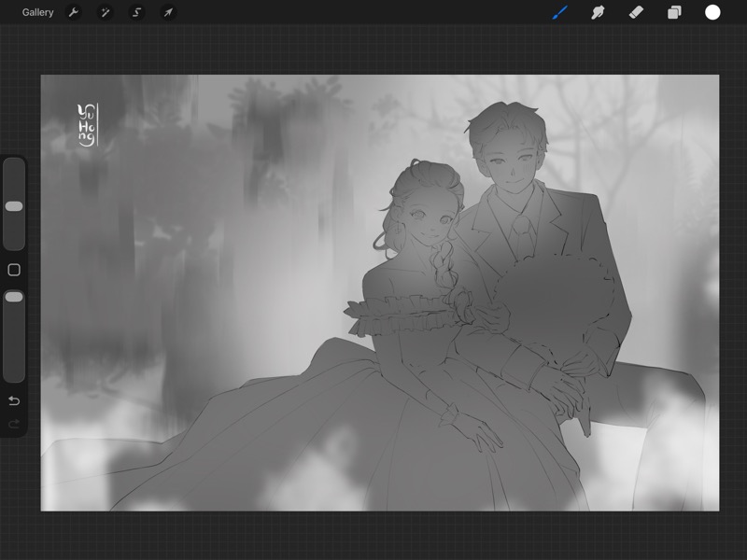
Task: Click the brush opacity slider handle
Action: coord(14,297)
